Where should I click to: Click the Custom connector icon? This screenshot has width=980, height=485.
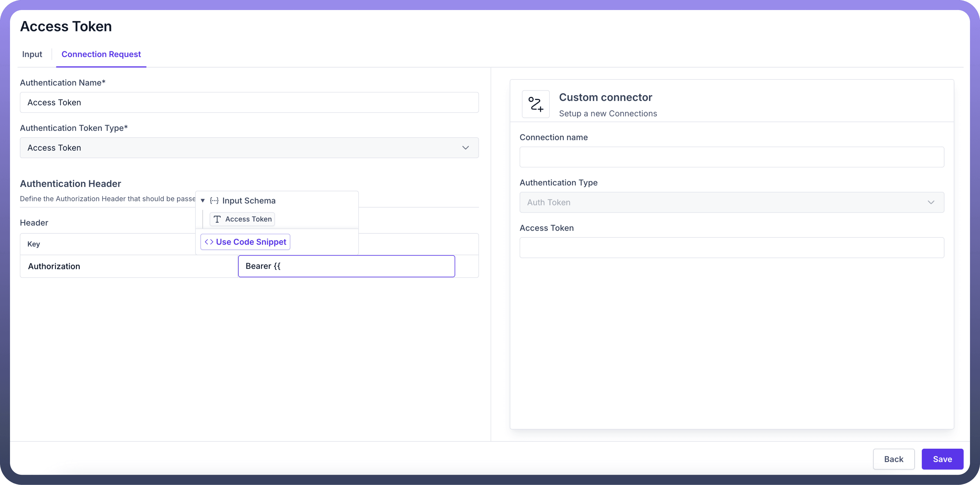point(535,104)
